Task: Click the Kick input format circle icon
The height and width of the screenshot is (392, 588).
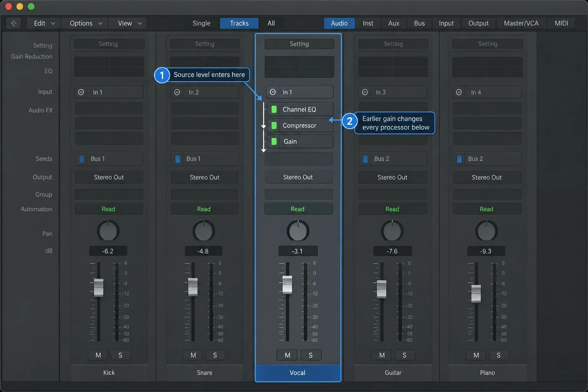Action: coord(81,92)
